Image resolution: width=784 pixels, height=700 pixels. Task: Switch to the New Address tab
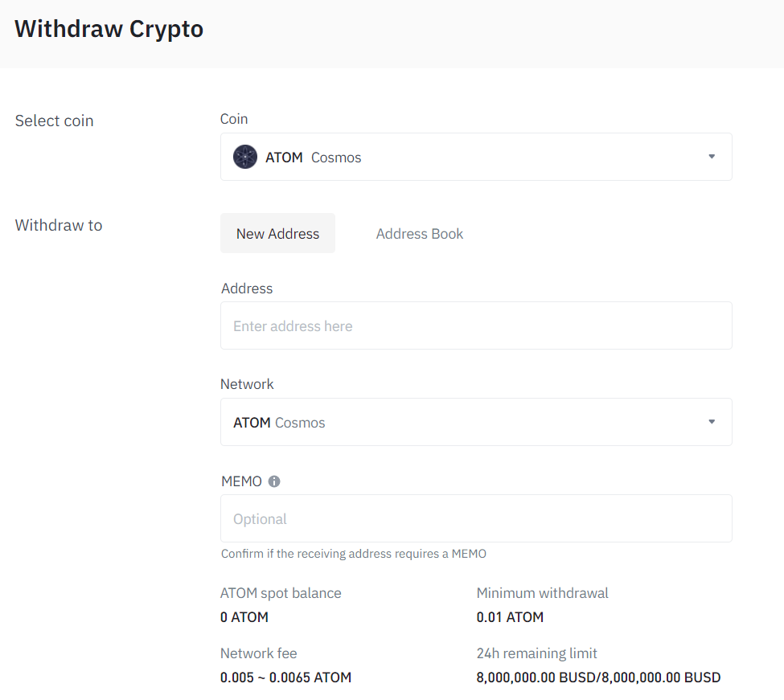(x=277, y=234)
